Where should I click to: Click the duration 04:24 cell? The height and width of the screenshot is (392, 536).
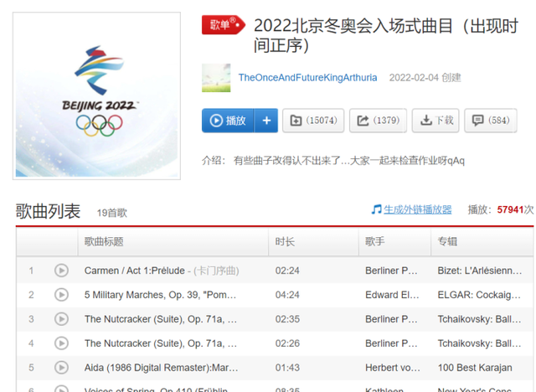pyautogui.click(x=287, y=295)
